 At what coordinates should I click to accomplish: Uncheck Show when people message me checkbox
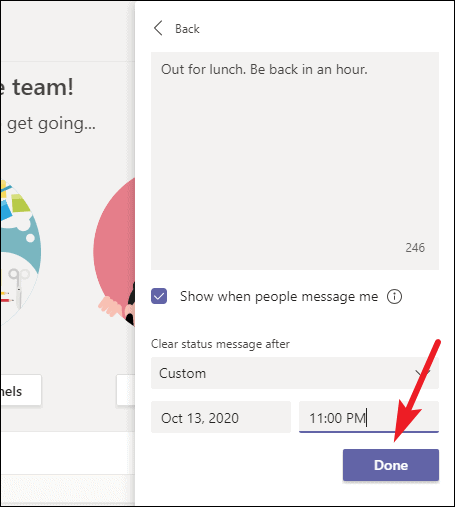159,296
